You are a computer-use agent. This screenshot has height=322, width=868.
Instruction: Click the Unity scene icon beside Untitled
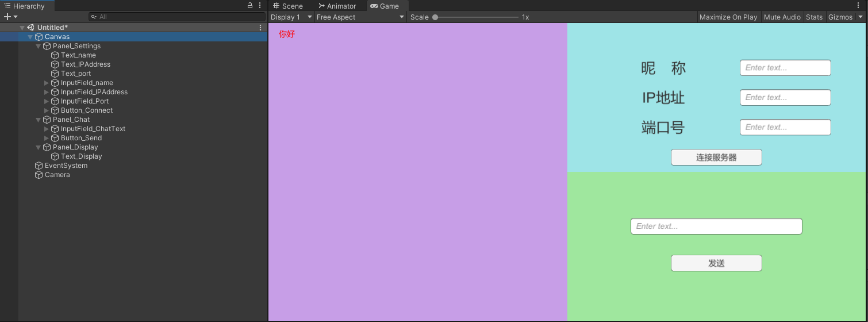(x=30, y=28)
